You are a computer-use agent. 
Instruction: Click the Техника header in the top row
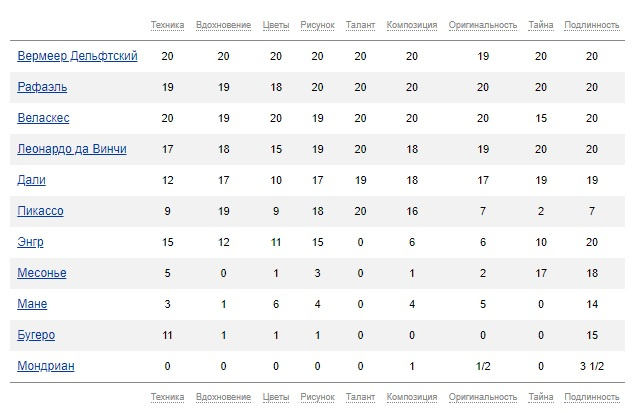pyautogui.click(x=167, y=24)
